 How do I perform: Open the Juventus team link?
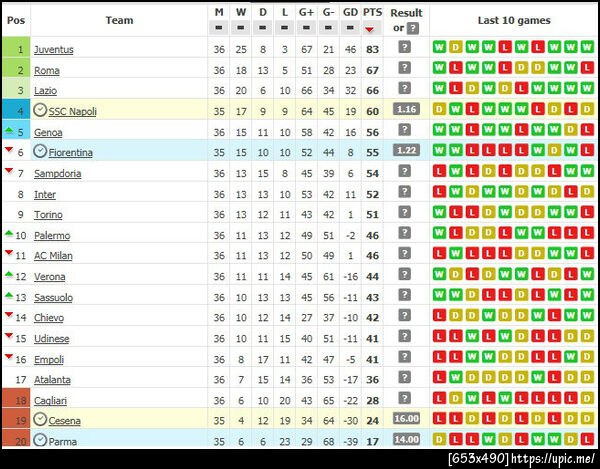pyautogui.click(x=53, y=49)
